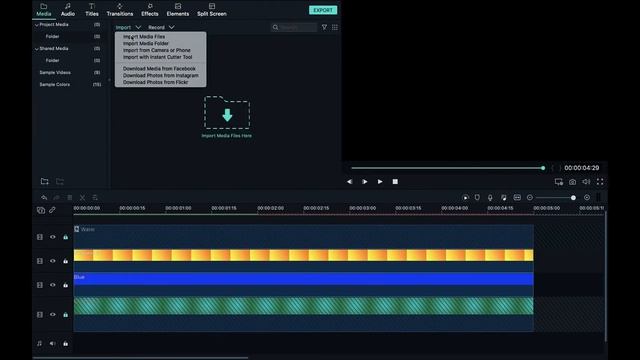Toggle lock on the orange gradient track

[x=65, y=261]
